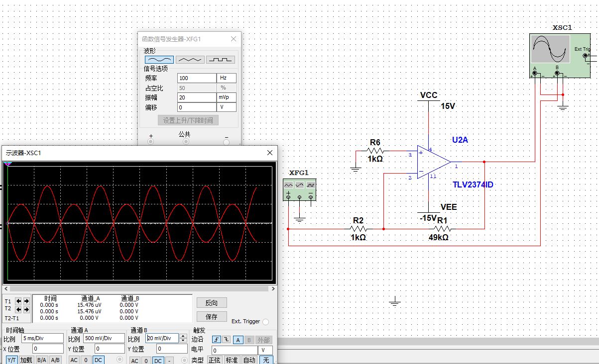This screenshot has height=364, width=599.
Task: Click the channel A radio button
Action: pyautogui.click(x=120, y=359)
